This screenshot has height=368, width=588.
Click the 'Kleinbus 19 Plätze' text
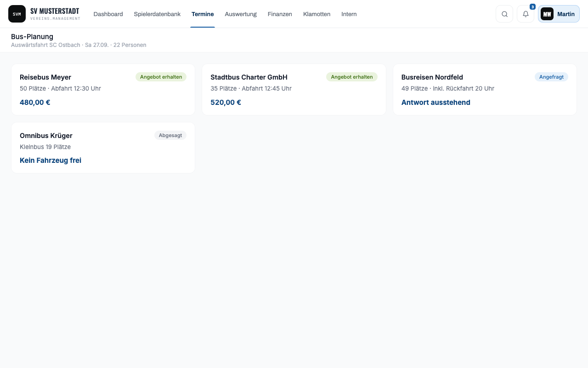coord(45,147)
